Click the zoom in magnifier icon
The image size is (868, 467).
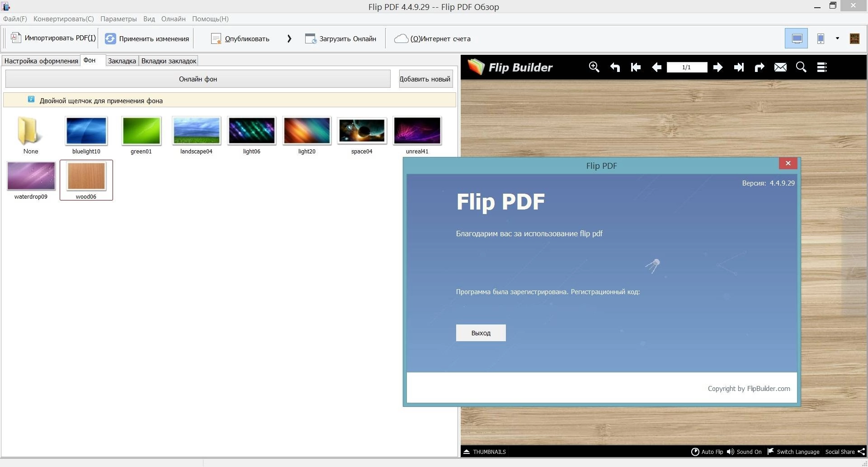(594, 67)
